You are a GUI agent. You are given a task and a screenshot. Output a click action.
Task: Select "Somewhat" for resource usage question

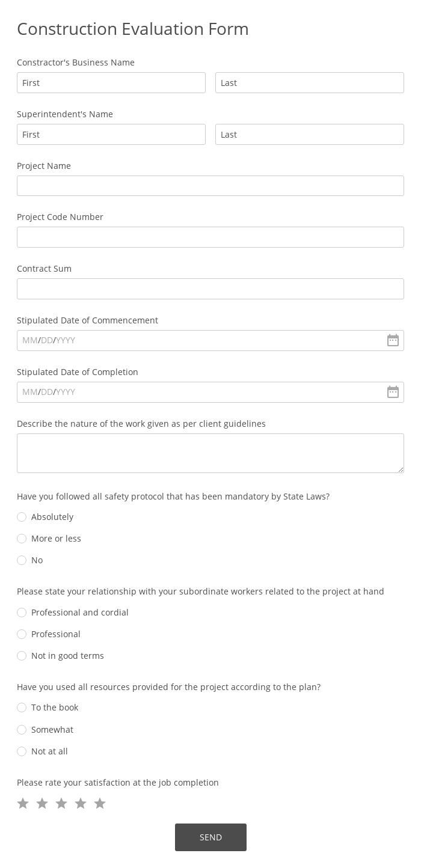point(22,730)
